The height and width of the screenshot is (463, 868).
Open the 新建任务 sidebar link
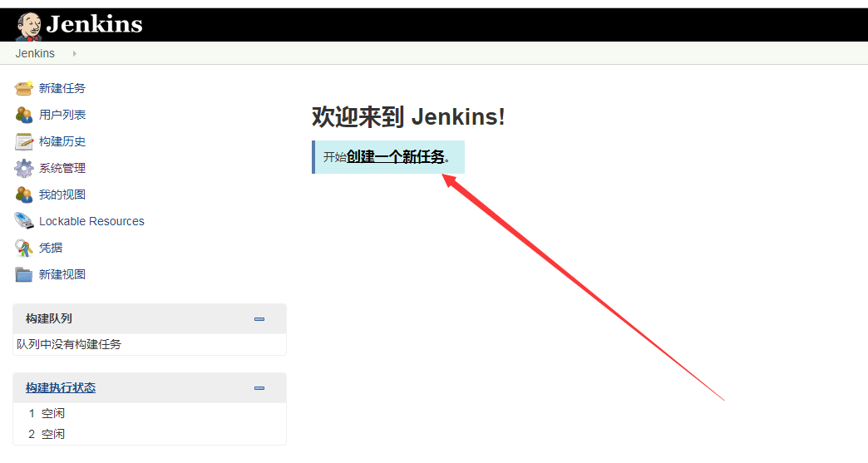click(x=62, y=88)
